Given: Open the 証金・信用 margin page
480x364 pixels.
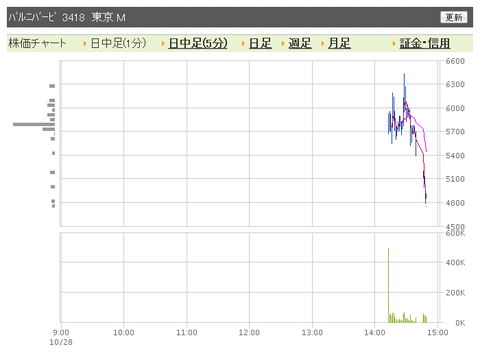Looking at the screenshot, I should tap(425, 43).
